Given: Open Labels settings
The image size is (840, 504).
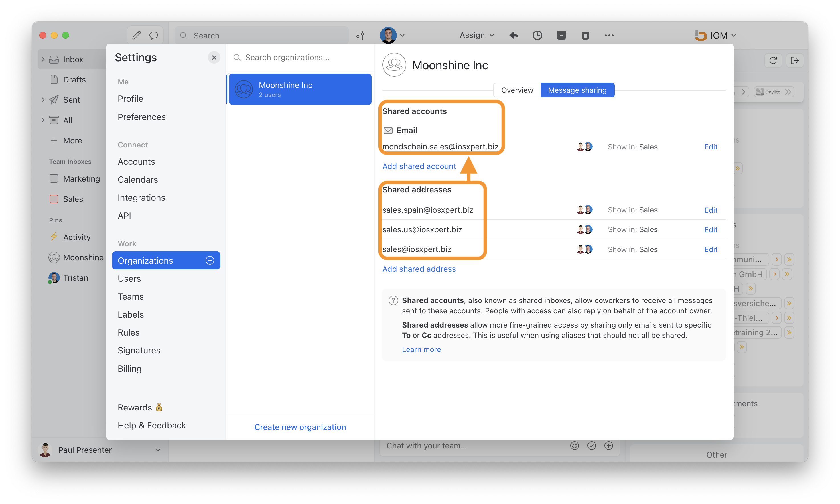Looking at the screenshot, I should click(x=130, y=314).
